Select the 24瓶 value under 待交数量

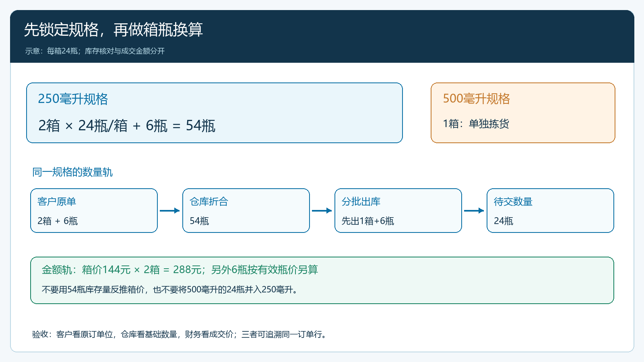(x=504, y=221)
